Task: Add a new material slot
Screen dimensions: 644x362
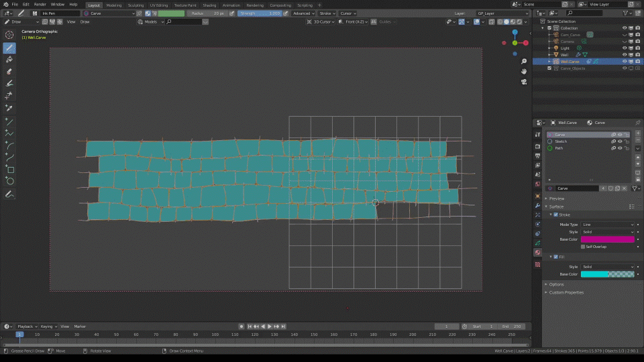Action: pos(638,133)
